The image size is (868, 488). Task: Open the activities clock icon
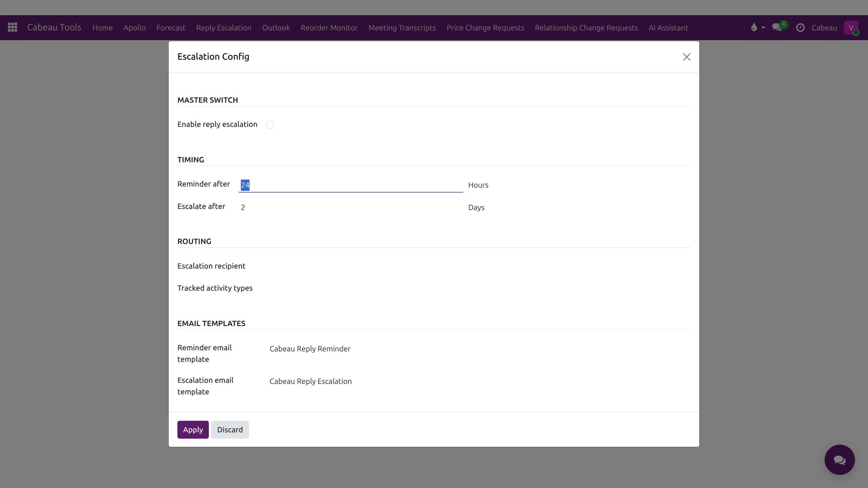click(x=800, y=27)
